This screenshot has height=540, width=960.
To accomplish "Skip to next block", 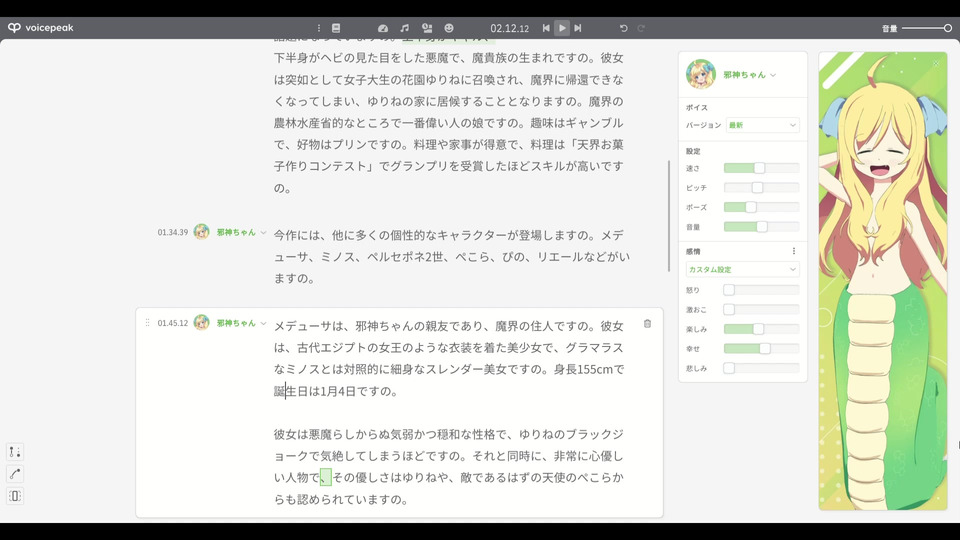I will (577, 28).
